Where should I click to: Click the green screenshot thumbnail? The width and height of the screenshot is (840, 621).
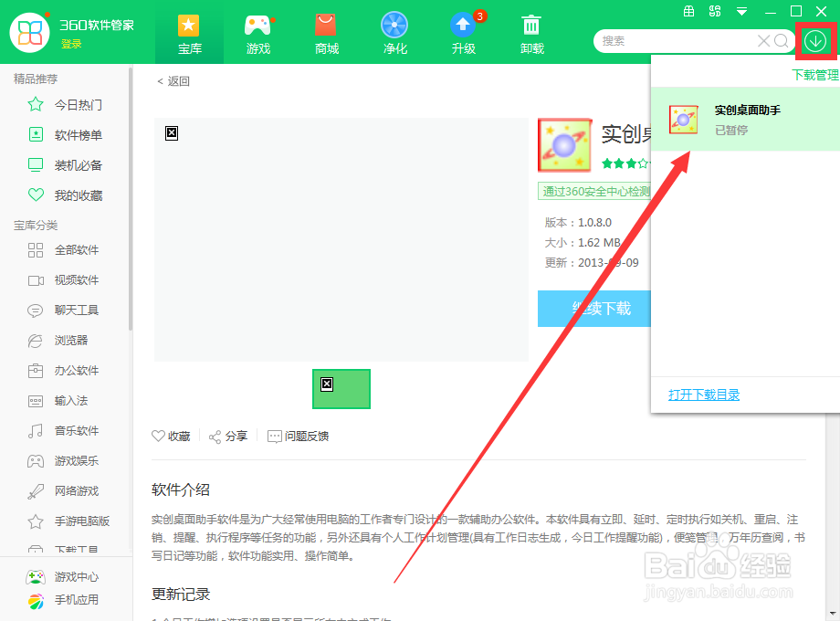click(x=341, y=389)
